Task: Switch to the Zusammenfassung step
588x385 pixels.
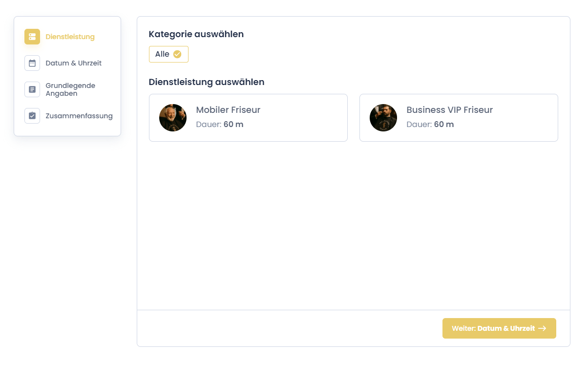Action: click(79, 116)
